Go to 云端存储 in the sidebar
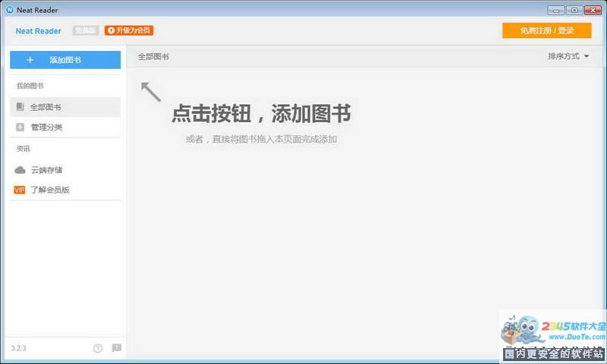 [x=46, y=170]
